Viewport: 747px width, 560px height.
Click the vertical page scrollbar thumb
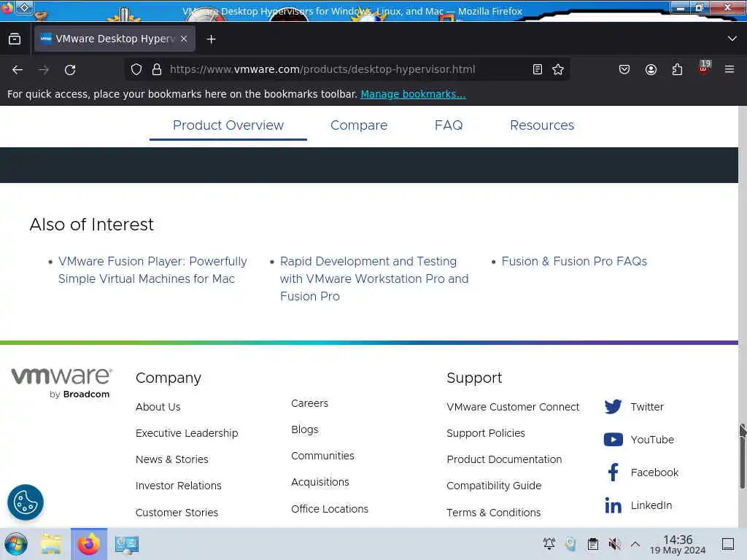click(x=742, y=456)
